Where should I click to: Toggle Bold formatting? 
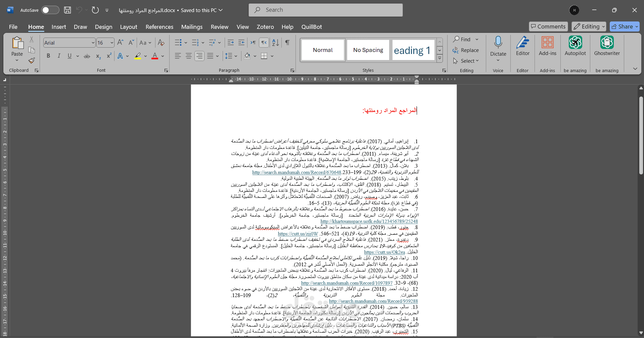pyautogui.click(x=48, y=56)
